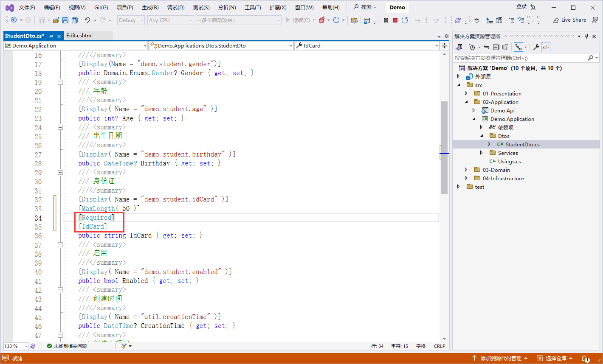Screen dimensions: 603x364
Task: Open Properties wrench icon in Solution Explorer
Action: (536, 47)
